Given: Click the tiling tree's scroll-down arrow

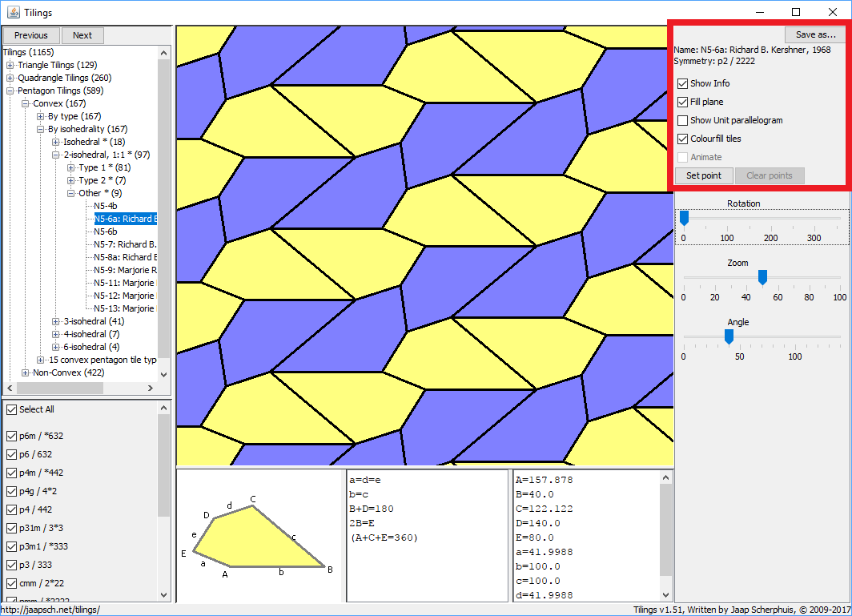Looking at the screenshot, I should [x=163, y=375].
